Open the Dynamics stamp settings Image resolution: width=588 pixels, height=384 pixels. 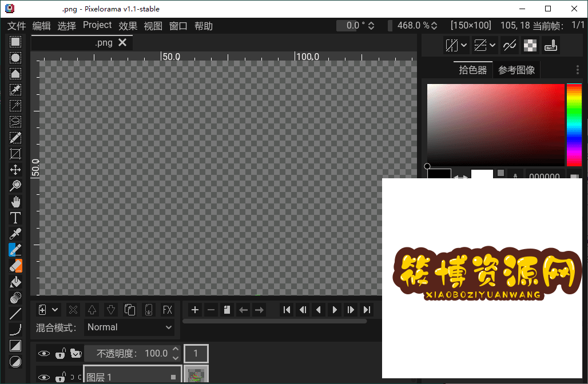(x=550, y=45)
